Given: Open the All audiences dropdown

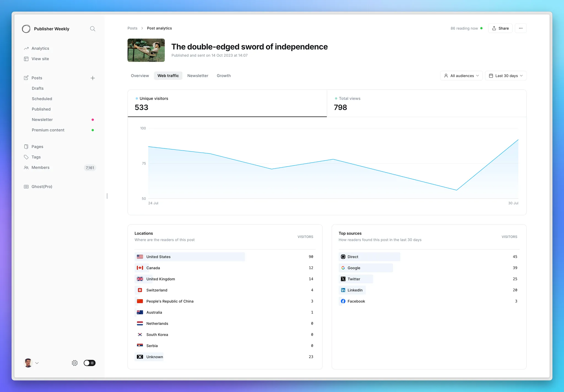Looking at the screenshot, I should pyautogui.click(x=461, y=76).
